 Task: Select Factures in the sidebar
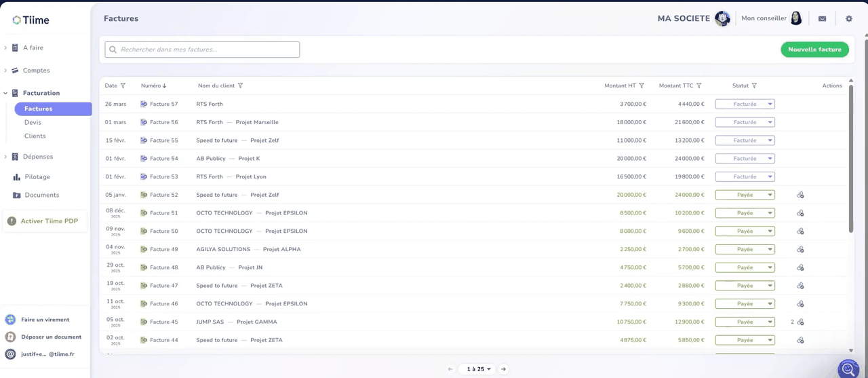click(x=53, y=109)
